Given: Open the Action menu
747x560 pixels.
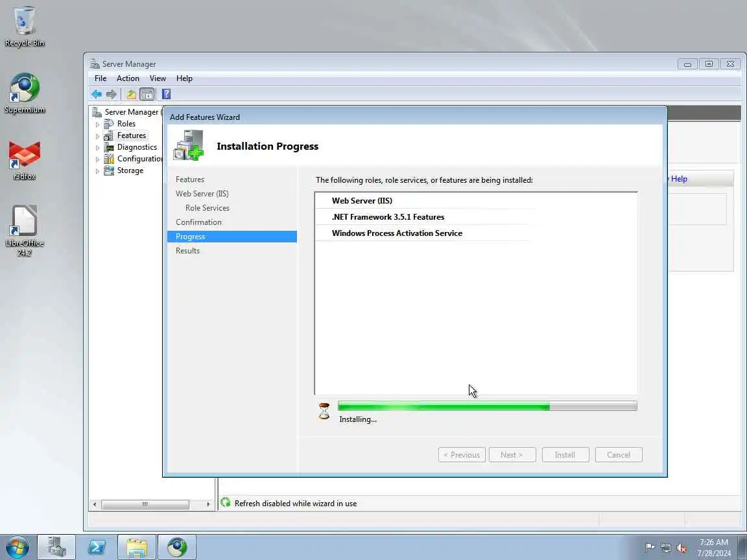Looking at the screenshot, I should 128,78.
